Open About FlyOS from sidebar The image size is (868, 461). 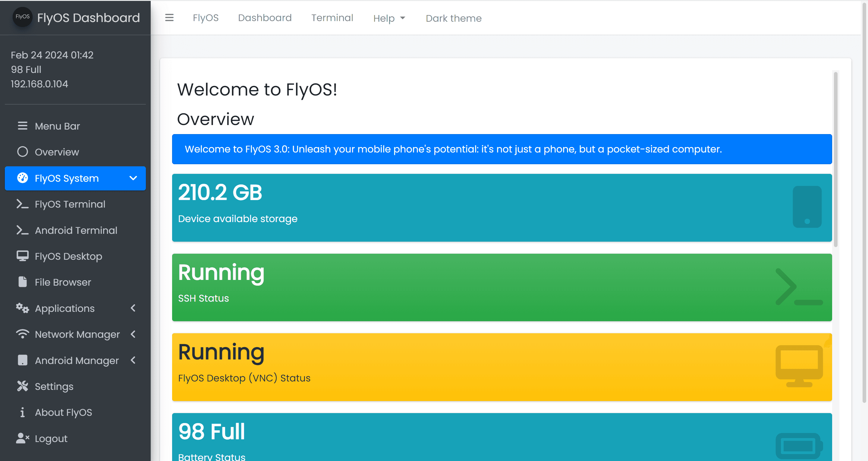click(x=75, y=412)
